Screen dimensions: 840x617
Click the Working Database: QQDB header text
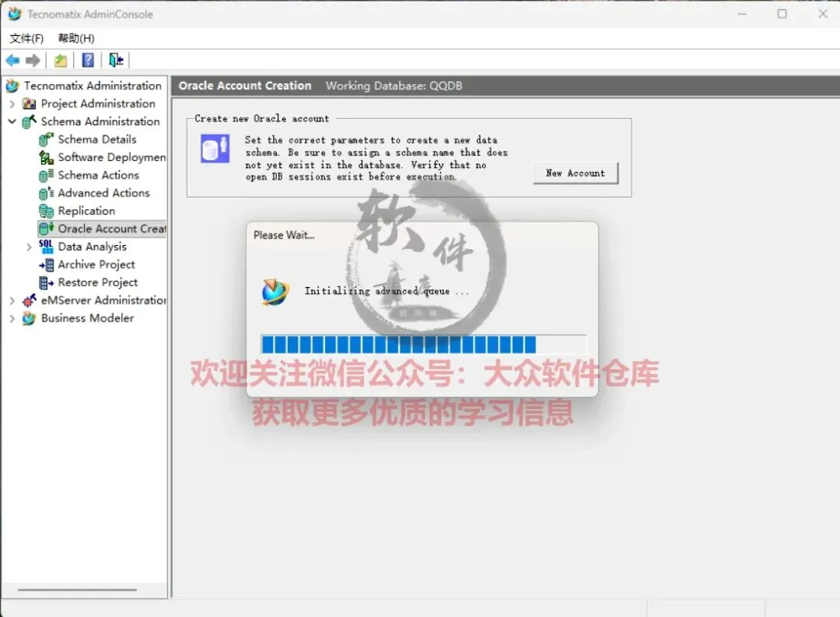pos(394,86)
